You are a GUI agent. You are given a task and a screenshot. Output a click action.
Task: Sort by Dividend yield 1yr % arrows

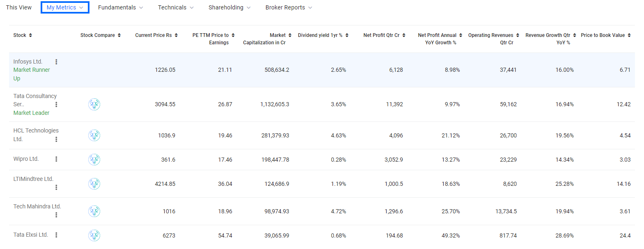pos(347,35)
